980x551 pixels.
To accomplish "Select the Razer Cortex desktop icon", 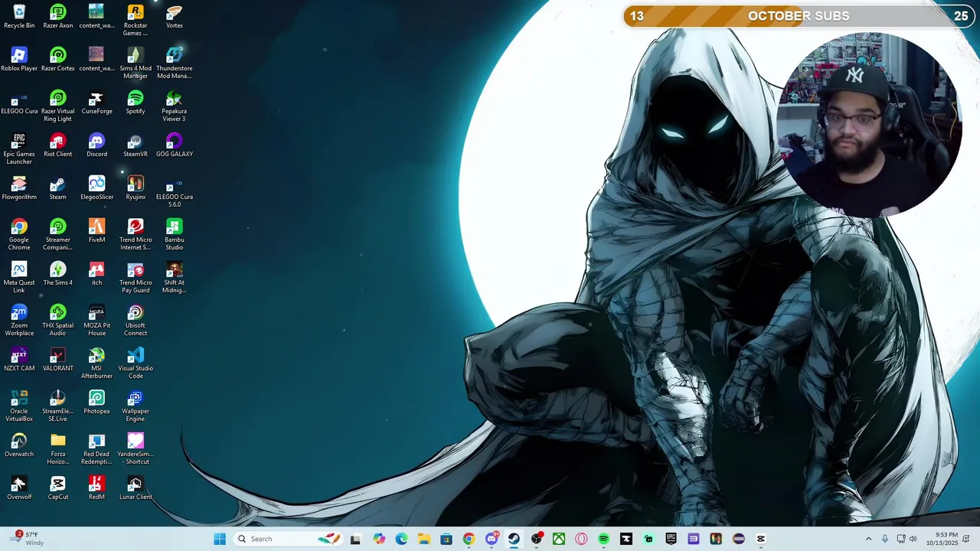I will [58, 60].
